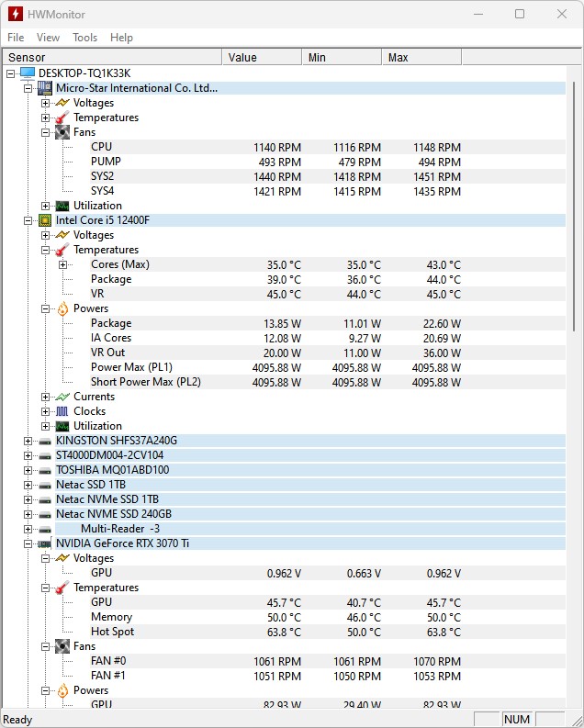The image size is (584, 728).
Task: Click the NVIDIA GeForce graphics card icon
Action: click(45, 543)
